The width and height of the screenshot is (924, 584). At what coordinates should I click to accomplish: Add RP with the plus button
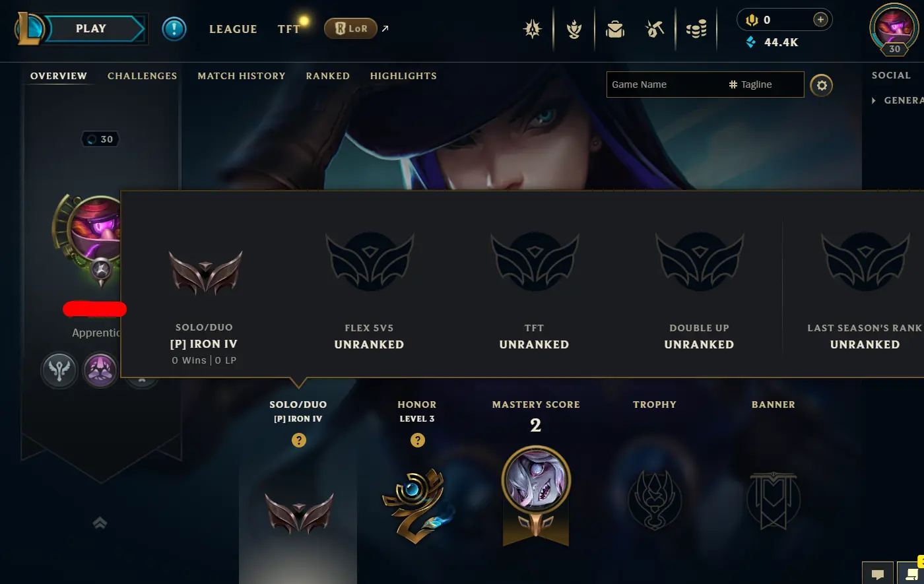coord(820,20)
